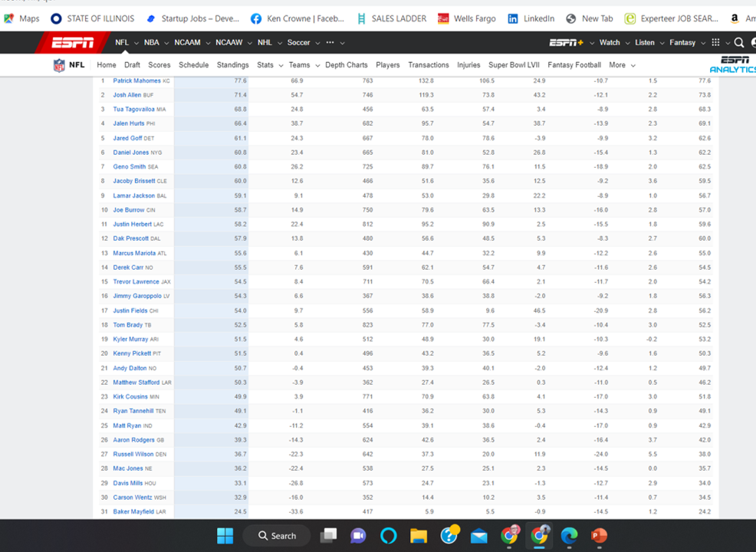
Task: Click the NFL shield logo
Action: click(x=59, y=65)
